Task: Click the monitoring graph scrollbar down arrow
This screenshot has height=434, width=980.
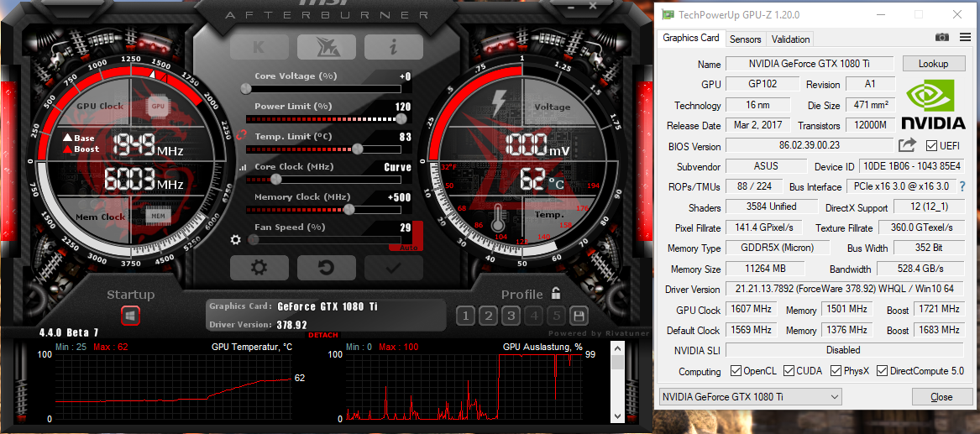Action: pos(617,416)
